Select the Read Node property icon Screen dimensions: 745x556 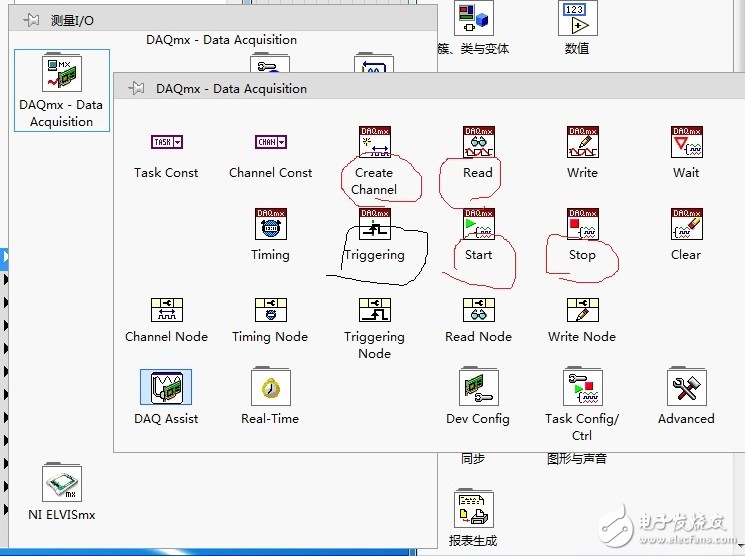coord(478,310)
